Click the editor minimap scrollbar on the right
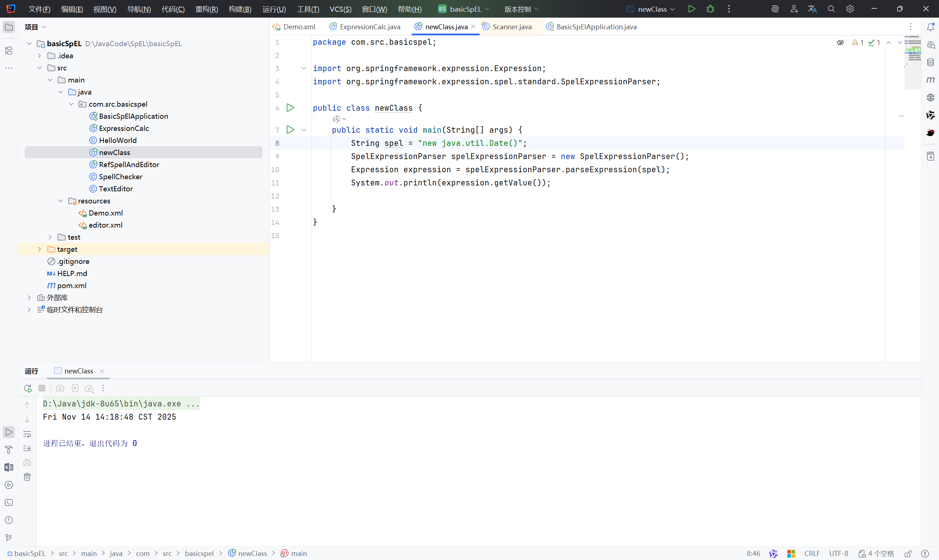Viewport: 939px width, 560px height. (912, 62)
